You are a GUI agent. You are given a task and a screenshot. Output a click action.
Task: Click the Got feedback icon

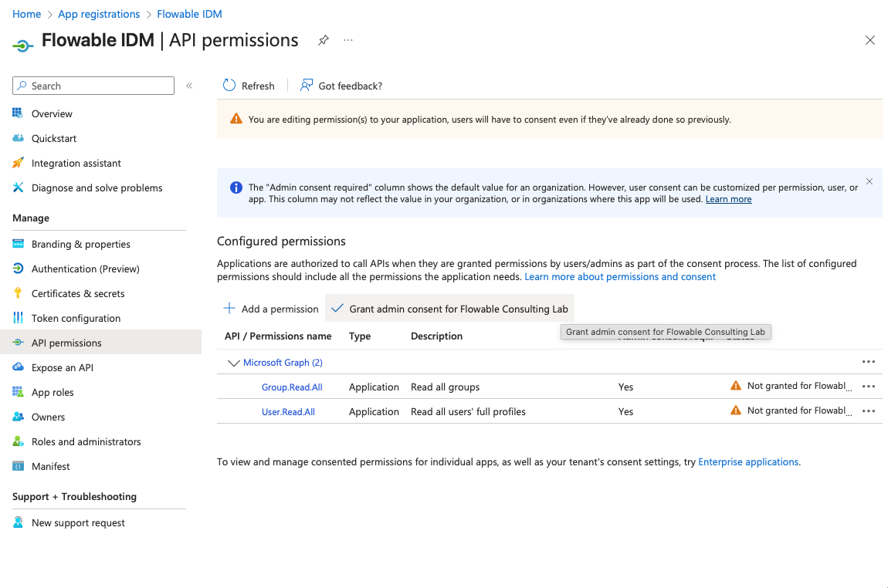(307, 86)
